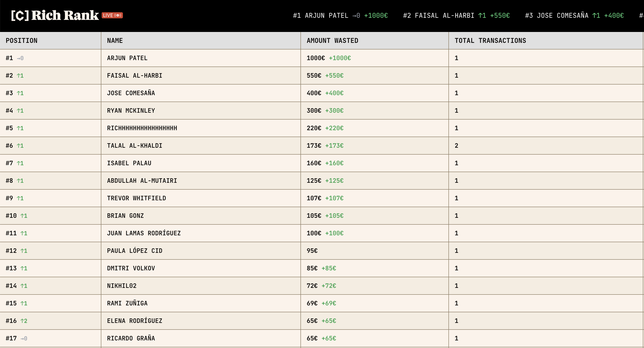The height and width of the screenshot is (348, 644).
Task: Open RICHHHHHHHHHHHHHHHHH's leaderboard entry
Action: [142, 128]
